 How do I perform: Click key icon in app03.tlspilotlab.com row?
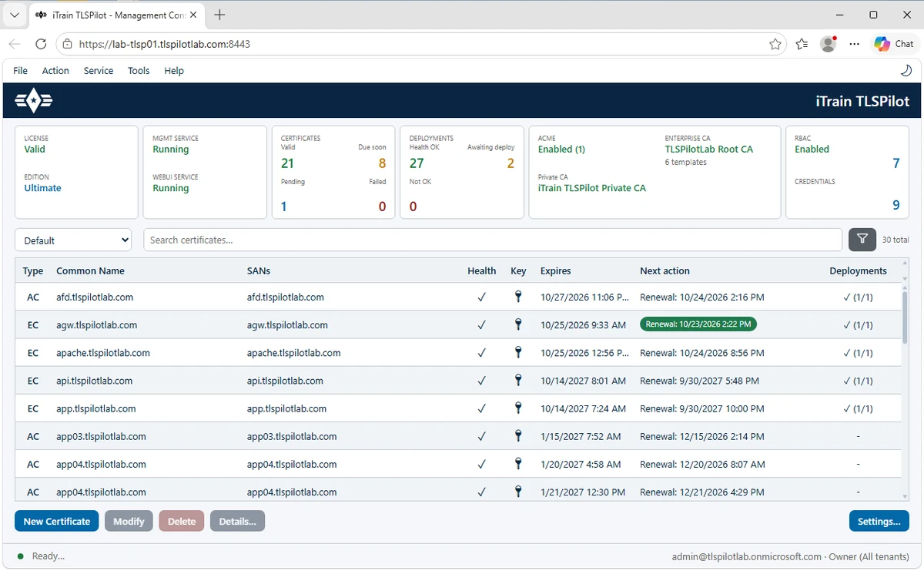518,436
